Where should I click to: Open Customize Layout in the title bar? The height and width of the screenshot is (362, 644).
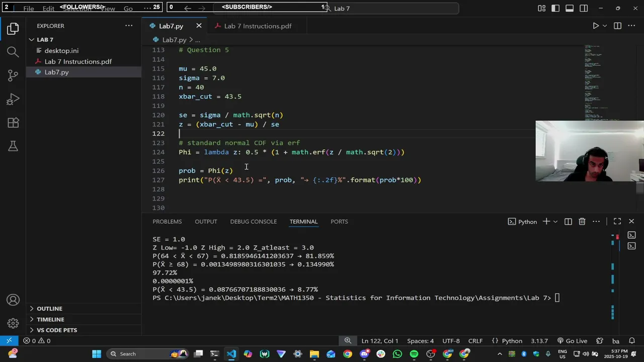pos(541,8)
